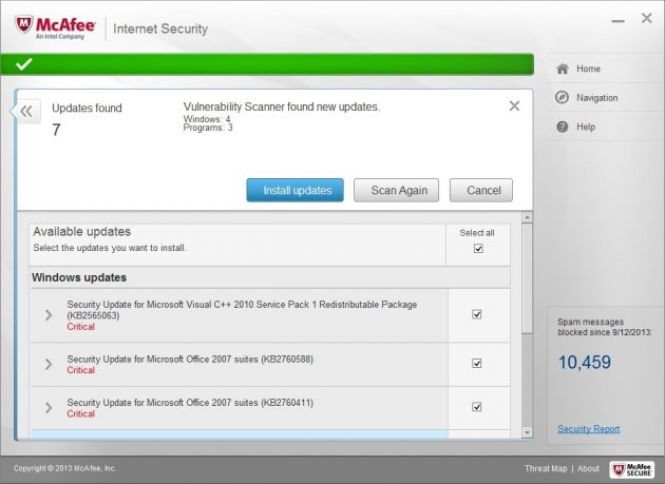Select the Office 2007 suites (KB2760588) row text

pos(190,359)
